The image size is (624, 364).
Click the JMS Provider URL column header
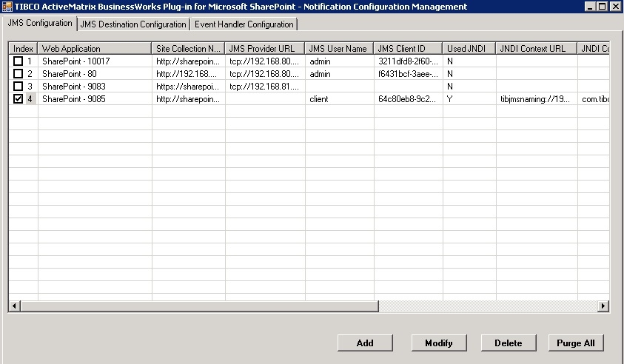tap(265, 49)
